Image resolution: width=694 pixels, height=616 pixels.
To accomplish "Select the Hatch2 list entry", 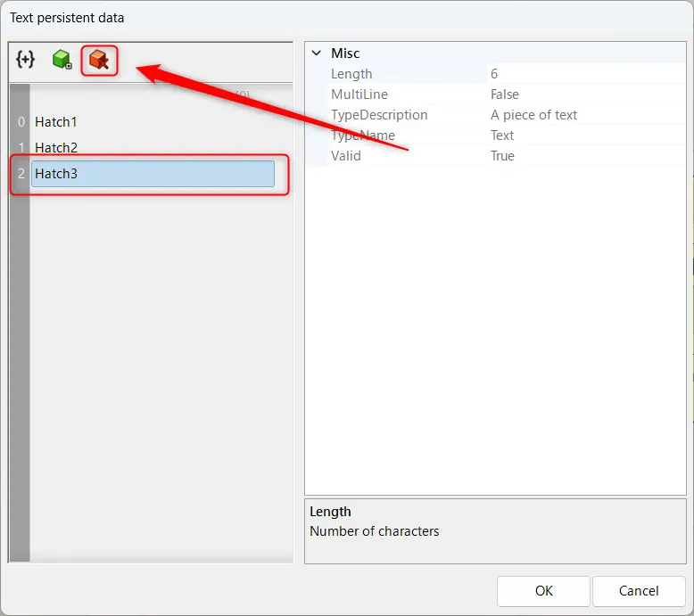I will pyautogui.click(x=56, y=147).
